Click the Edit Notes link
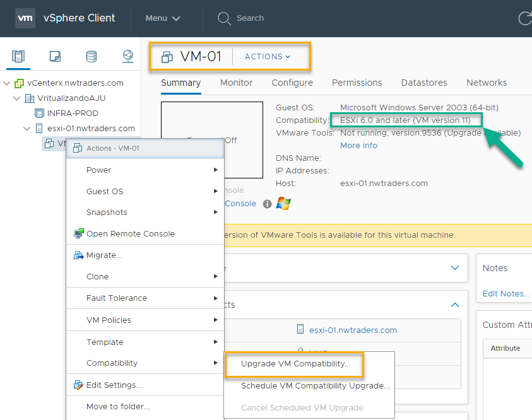Screen dimensions: 532x420 point(505,293)
